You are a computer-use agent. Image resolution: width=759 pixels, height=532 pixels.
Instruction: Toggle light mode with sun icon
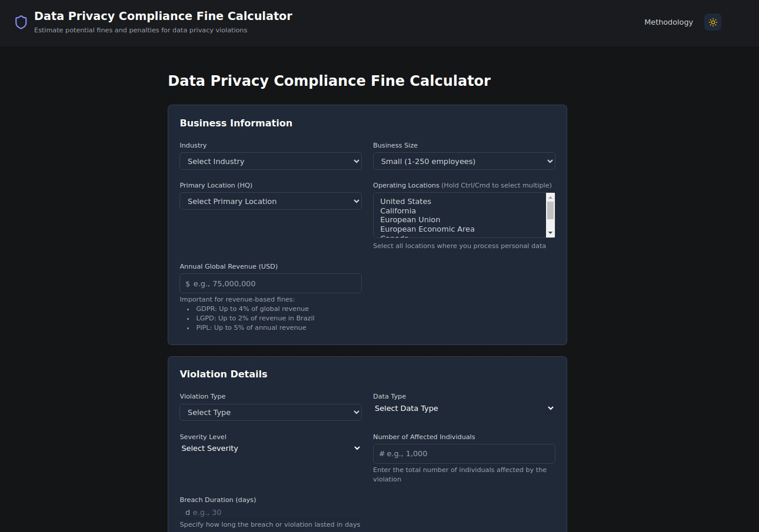[713, 22]
